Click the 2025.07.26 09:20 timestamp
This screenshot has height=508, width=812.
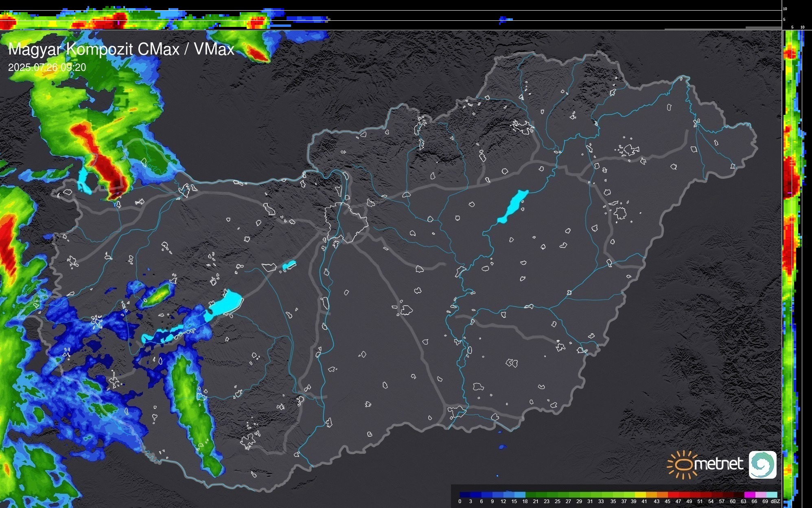[47, 67]
